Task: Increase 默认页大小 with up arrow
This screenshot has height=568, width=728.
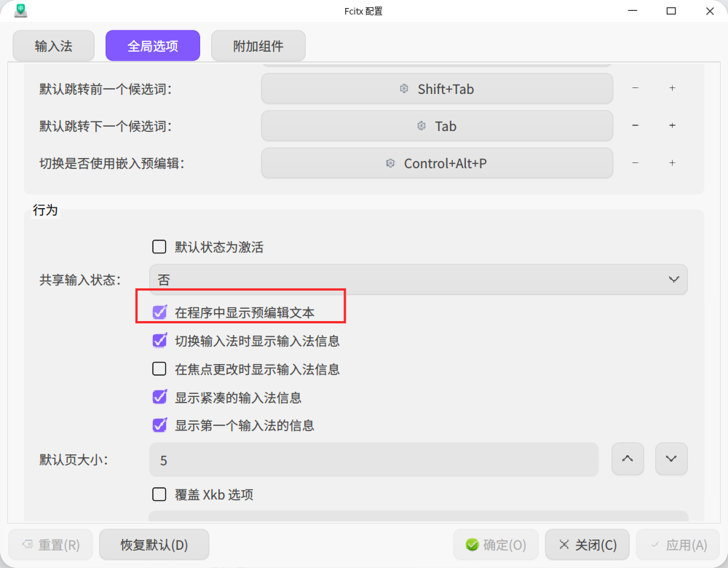Action: point(628,459)
